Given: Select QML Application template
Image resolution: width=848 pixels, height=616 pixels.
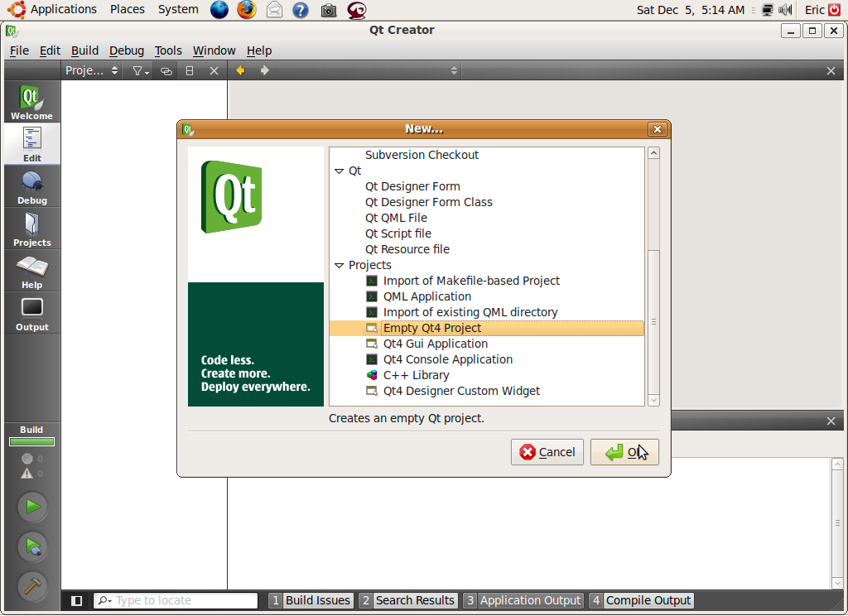Looking at the screenshot, I should 426,297.
